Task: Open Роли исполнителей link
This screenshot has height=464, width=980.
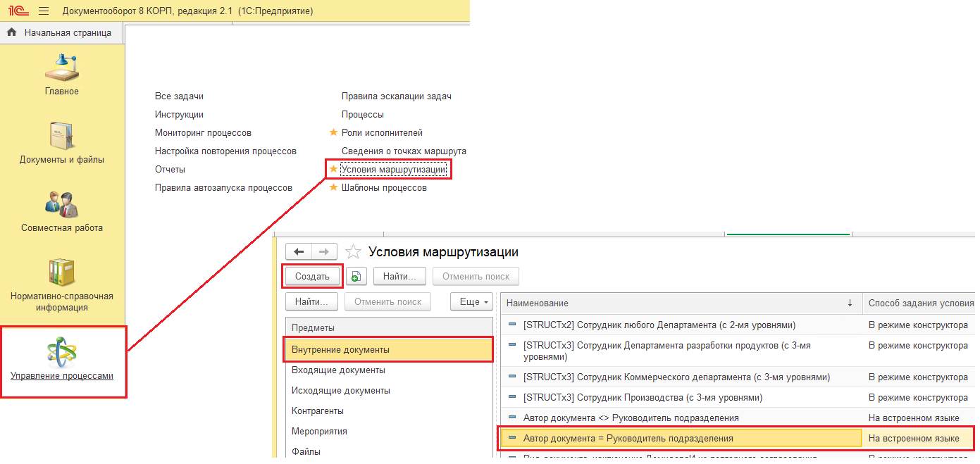Action: [382, 132]
